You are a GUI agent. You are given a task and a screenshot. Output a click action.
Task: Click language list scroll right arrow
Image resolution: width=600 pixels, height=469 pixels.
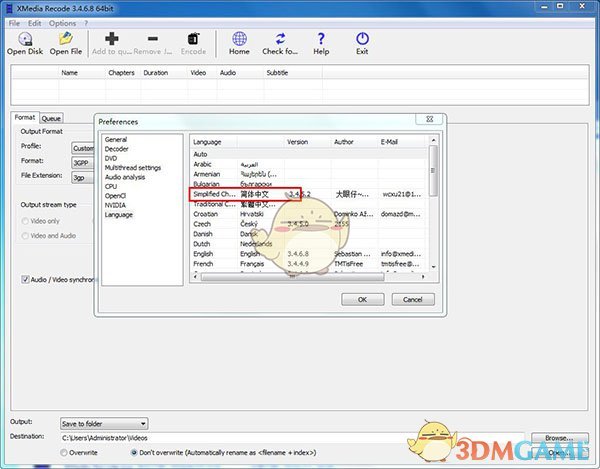[423, 277]
